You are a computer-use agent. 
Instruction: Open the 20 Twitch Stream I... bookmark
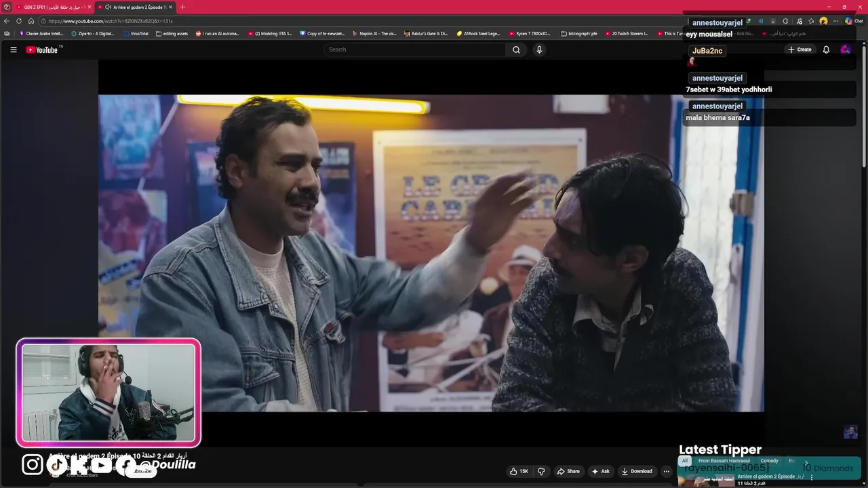tap(626, 33)
